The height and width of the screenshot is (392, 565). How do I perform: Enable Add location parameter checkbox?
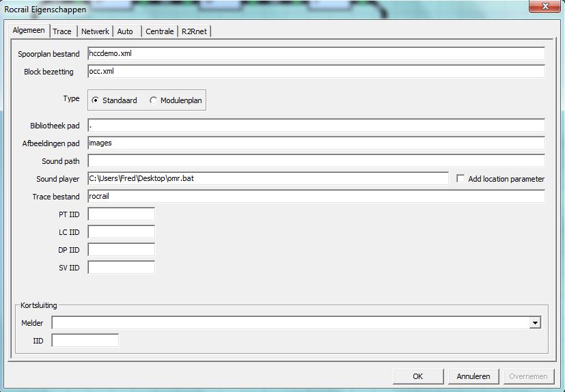pyautogui.click(x=460, y=179)
